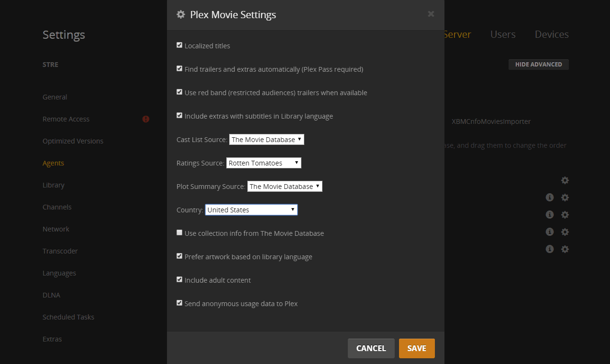
Task: Cancel the Plex Movie Settings dialog
Action: click(371, 348)
